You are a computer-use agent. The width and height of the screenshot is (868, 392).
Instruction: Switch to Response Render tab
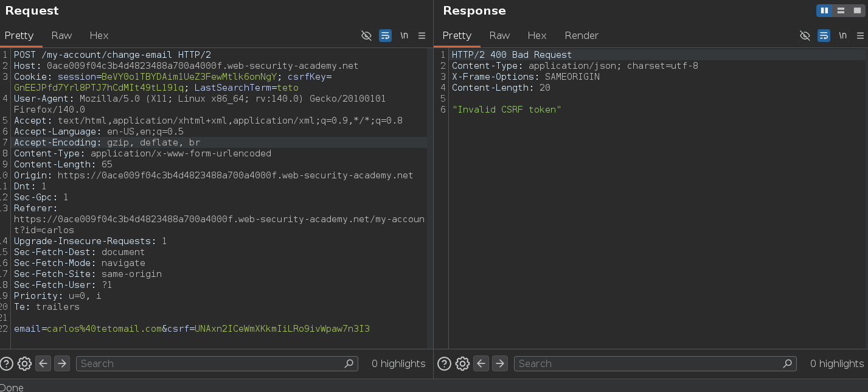tap(582, 35)
